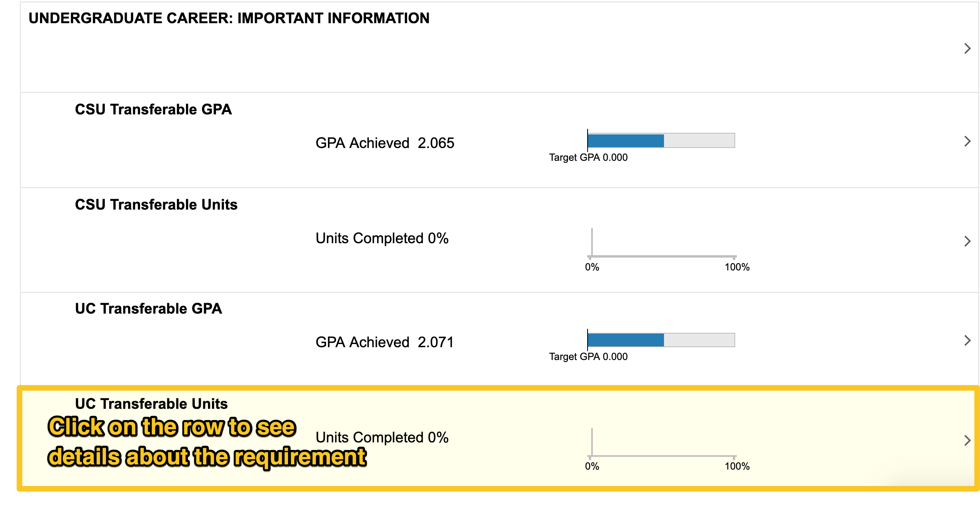Click the UC Transferable GPA row chevron

[967, 340]
